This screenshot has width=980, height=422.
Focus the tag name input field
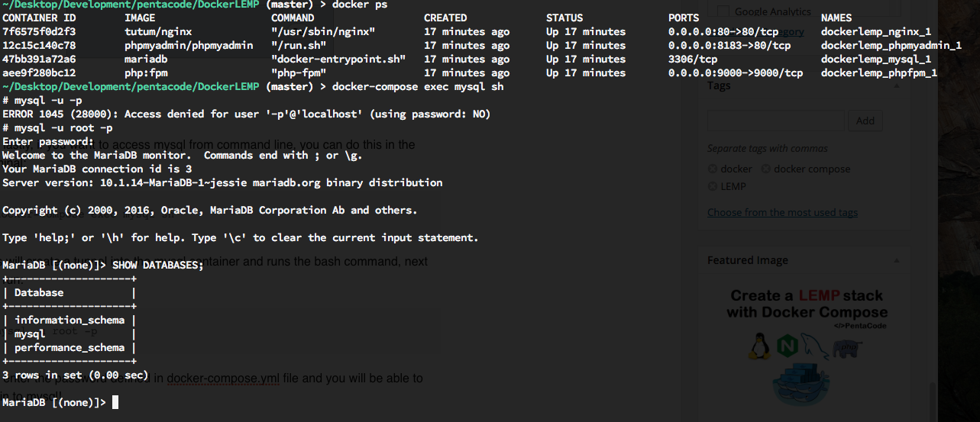[775, 121]
